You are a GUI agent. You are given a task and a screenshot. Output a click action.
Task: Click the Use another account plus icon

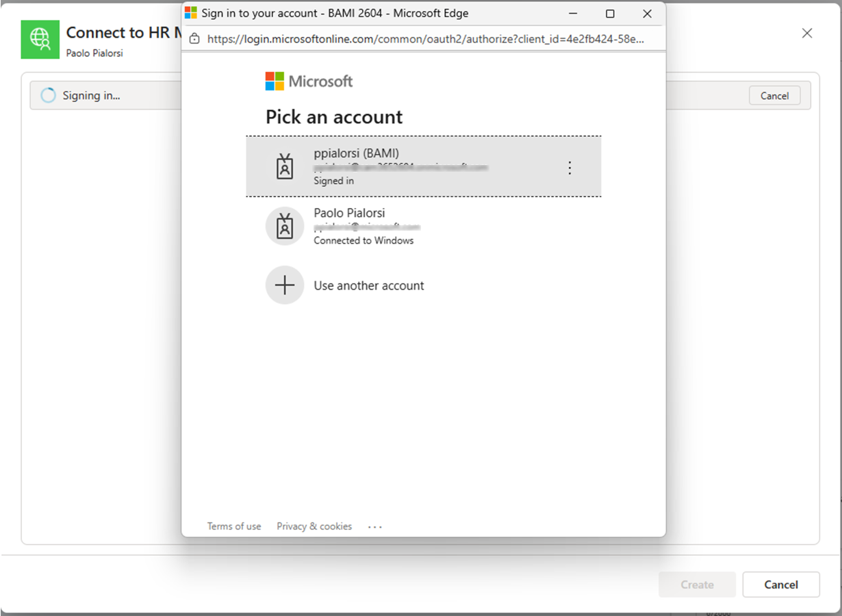tap(285, 285)
